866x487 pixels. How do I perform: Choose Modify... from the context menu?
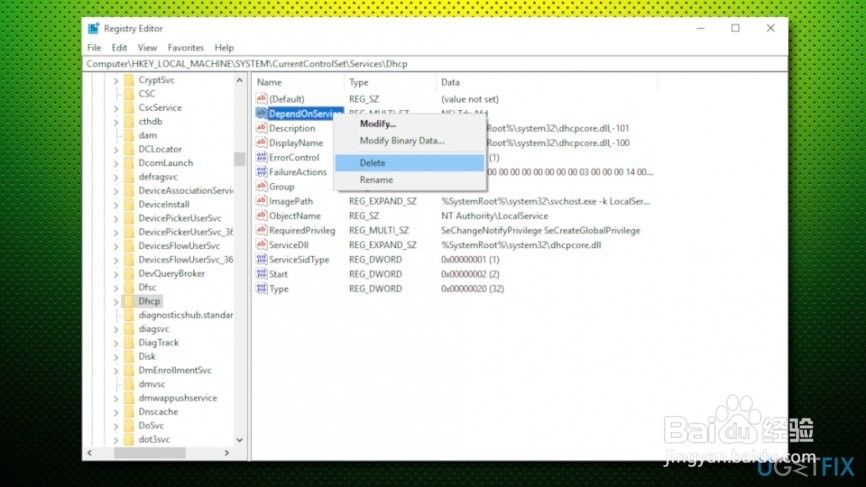[x=409, y=124]
